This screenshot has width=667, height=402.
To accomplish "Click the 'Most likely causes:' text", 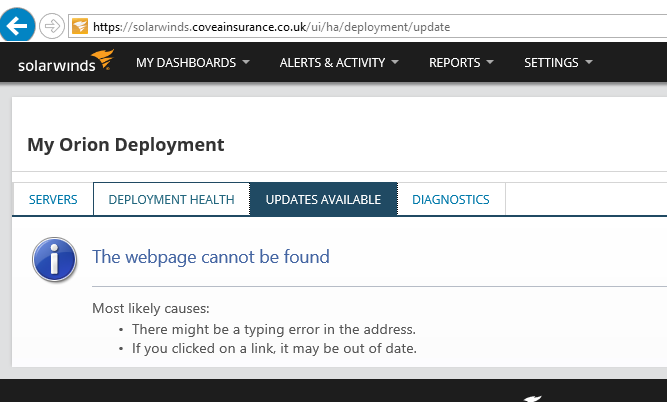I will coord(151,308).
